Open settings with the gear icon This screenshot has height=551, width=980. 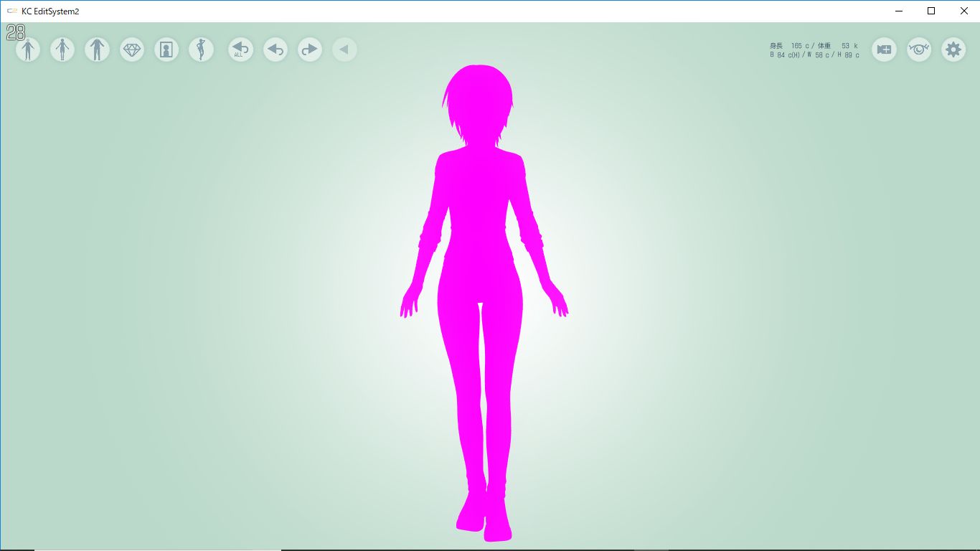click(953, 50)
